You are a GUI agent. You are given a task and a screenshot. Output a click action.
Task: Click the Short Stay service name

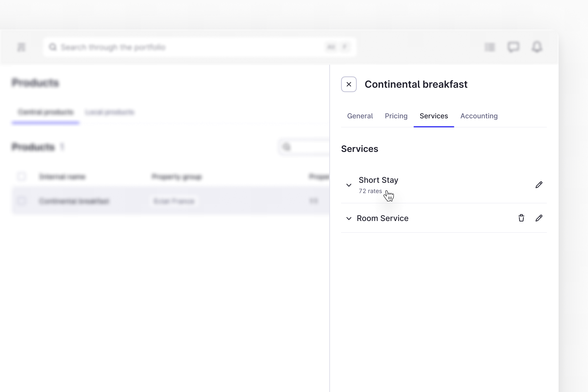pyautogui.click(x=378, y=180)
